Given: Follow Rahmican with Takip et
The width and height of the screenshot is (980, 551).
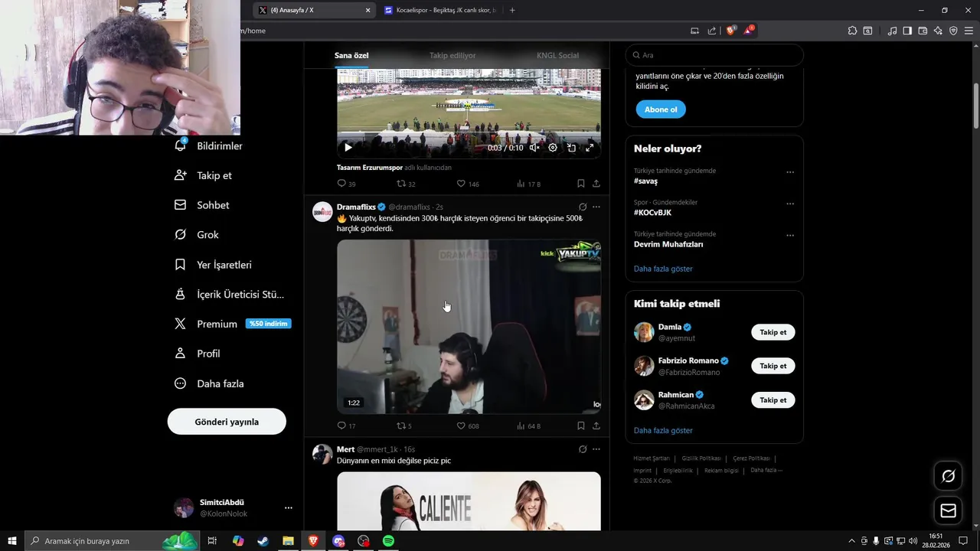Looking at the screenshot, I should (x=773, y=400).
